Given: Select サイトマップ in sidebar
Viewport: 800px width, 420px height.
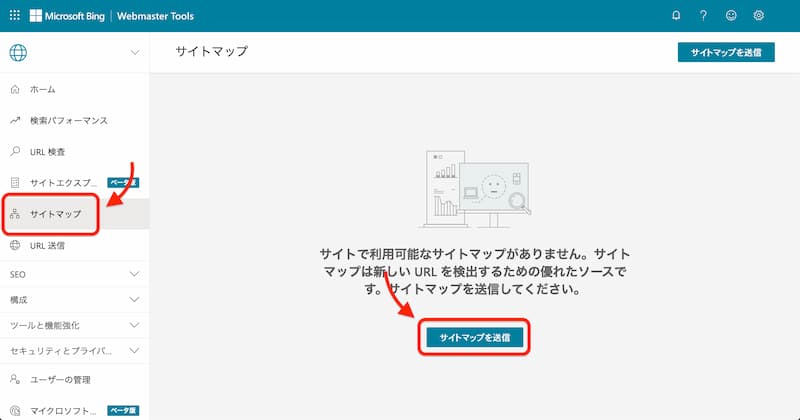Looking at the screenshot, I should coord(74,214).
